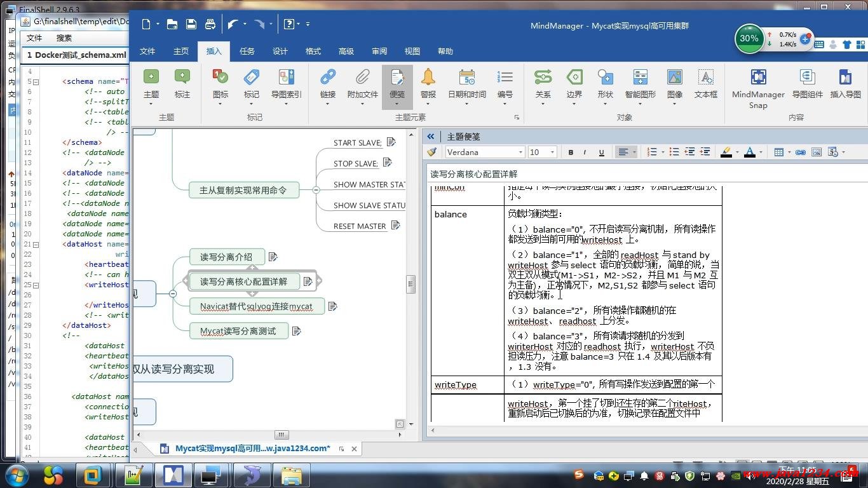This screenshot has width=868, height=488.
Task: Insert a 标注 callout
Action: [182, 84]
